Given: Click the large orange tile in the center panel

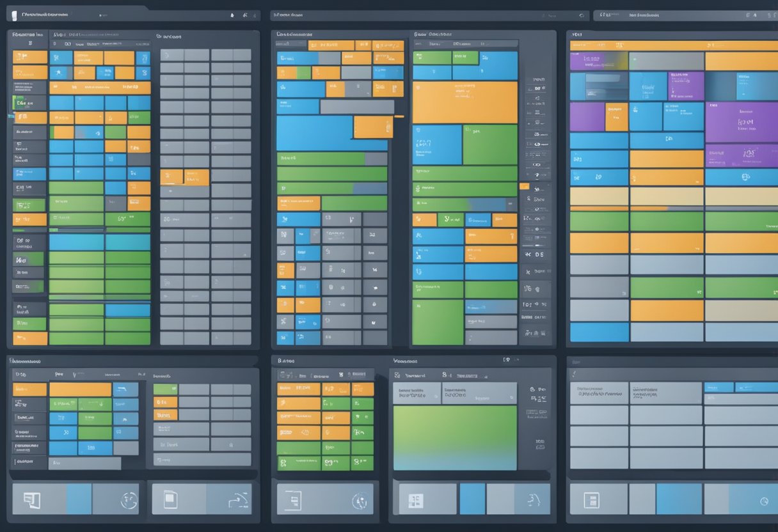Looking at the screenshot, I should [464, 102].
